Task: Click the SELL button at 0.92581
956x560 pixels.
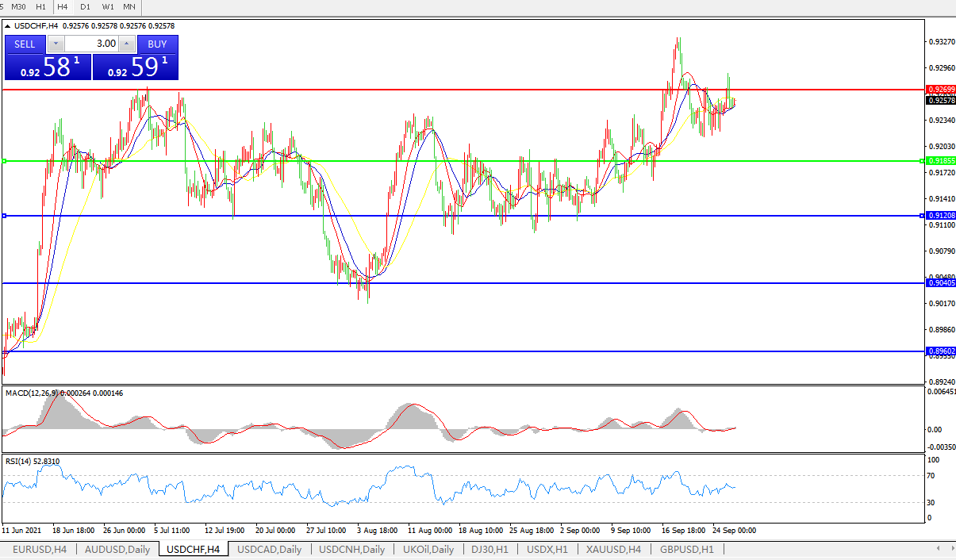Action: click(x=25, y=44)
